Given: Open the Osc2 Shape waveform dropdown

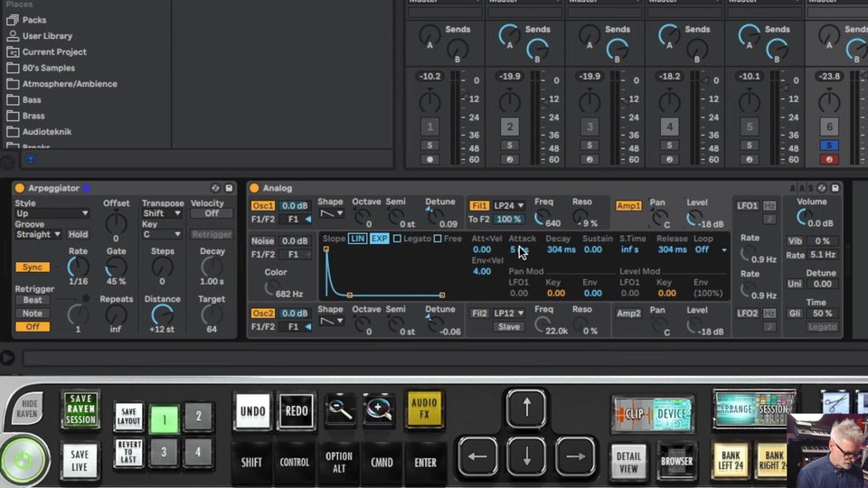Looking at the screenshot, I should (331, 321).
